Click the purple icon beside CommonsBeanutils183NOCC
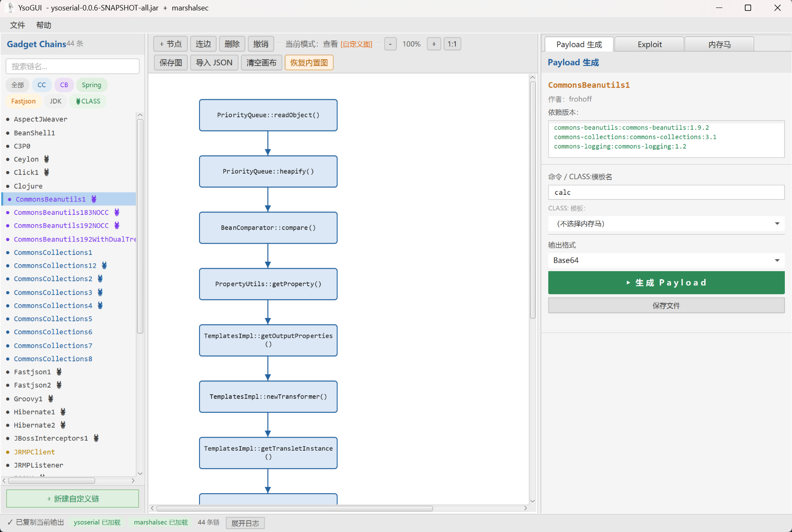792x532 pixels. 117,212
